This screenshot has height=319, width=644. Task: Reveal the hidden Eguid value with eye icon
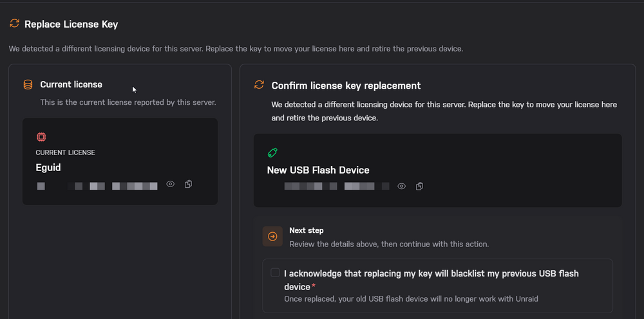tap(171, 184)
